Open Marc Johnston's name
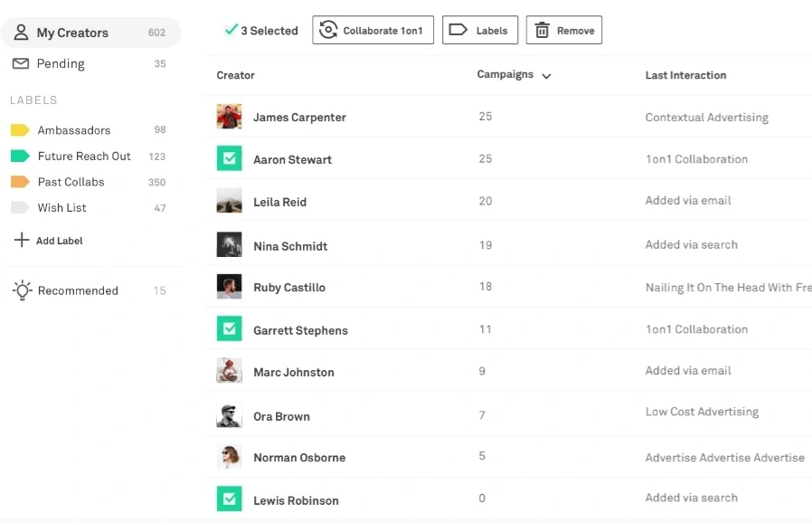The width and height of the screenshot is (812, 523). point(294,372)
